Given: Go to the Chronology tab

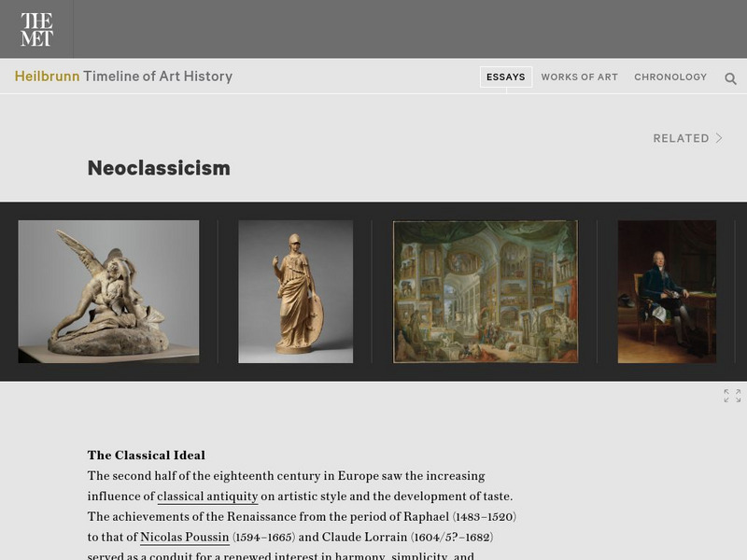Looking at the screenshot, I should (670, 77).
